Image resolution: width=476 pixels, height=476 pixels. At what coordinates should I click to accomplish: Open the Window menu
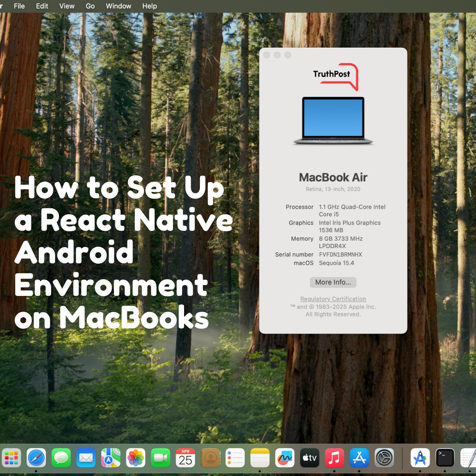point(118,6)
